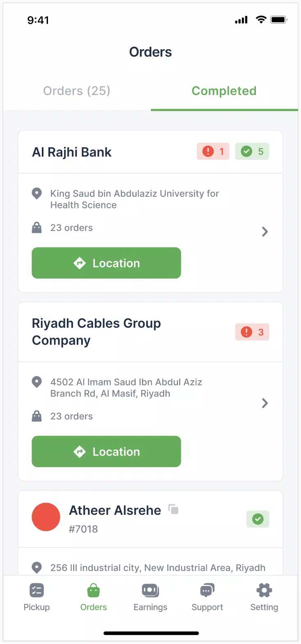This screenshot has width=301, height=644.
Task: Open the Pickup tab icon
Action: pos(36,591)
